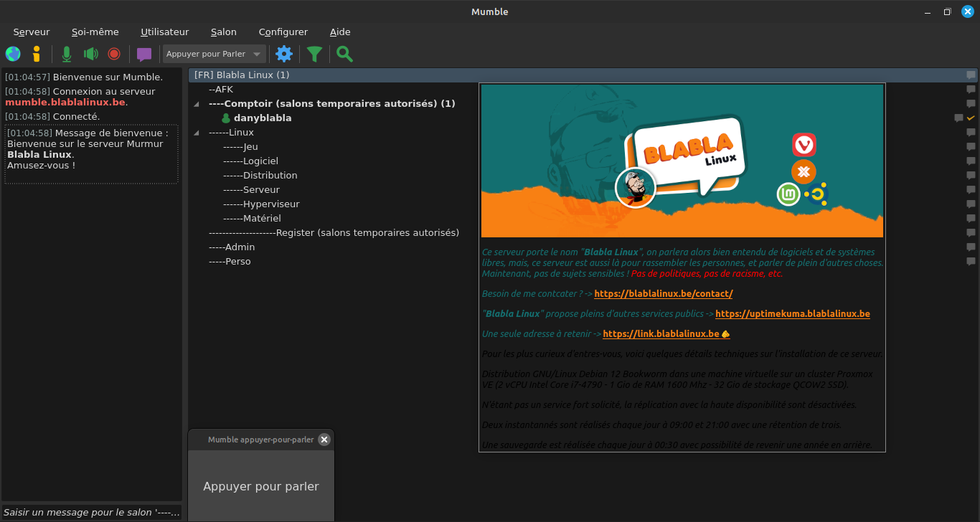Screen dimensions: 980x522
Task: Click the comment icon on the Matériel row
Action: [x=971, y=219]
